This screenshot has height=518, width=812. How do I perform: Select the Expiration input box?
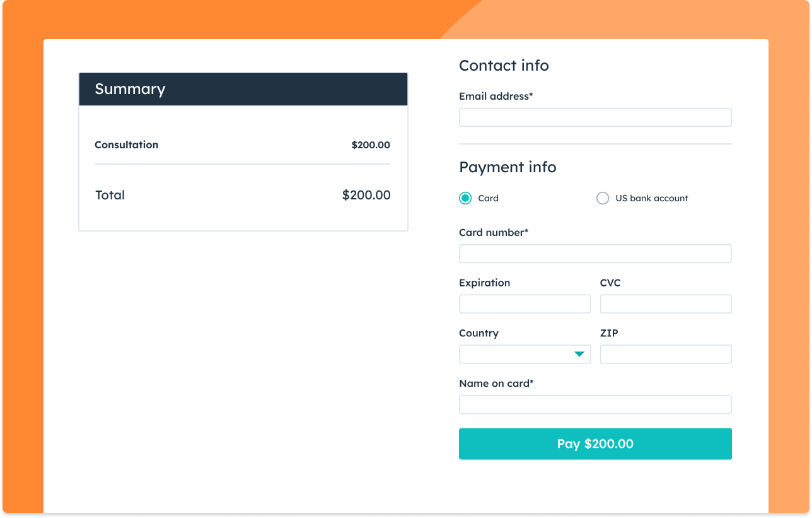[x=525, y=304]
